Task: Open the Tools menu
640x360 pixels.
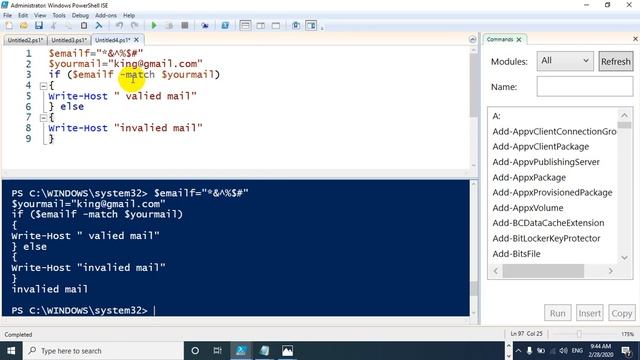Action: [59, 15]
